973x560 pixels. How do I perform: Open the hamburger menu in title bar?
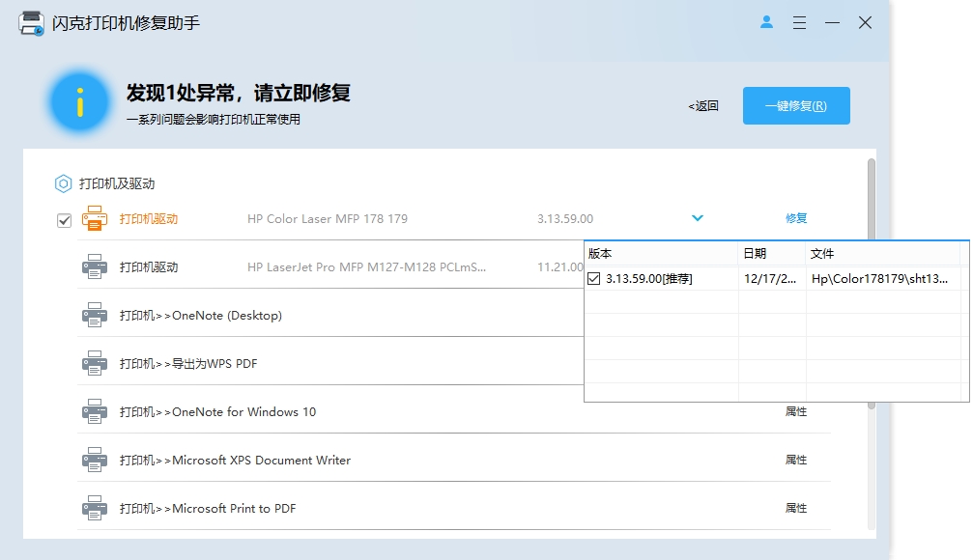[799, 23]
